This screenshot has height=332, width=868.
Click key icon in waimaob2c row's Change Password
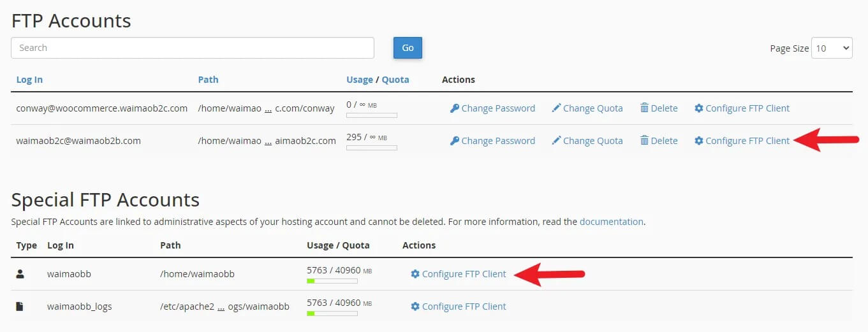(455, 141)
